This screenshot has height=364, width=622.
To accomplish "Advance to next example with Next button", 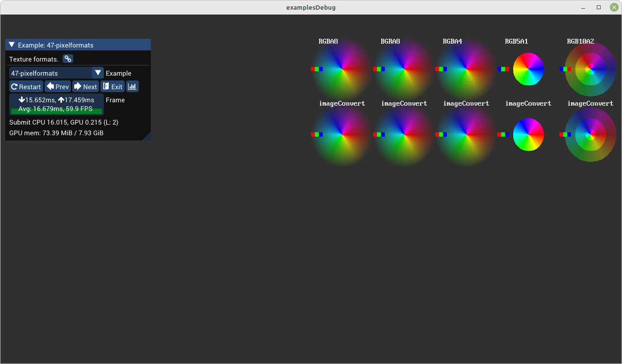I will 85,86.
